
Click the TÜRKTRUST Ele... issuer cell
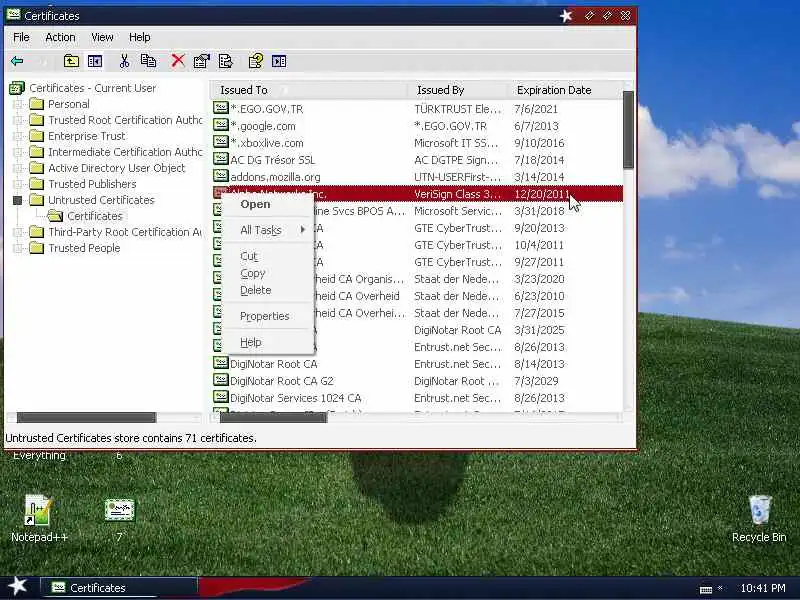coord(458,109)
